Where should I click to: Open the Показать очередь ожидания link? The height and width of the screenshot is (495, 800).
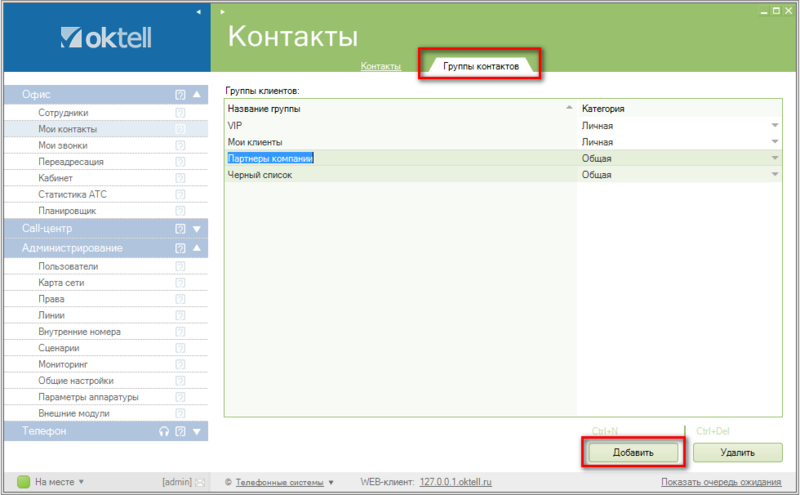point(721,481)
